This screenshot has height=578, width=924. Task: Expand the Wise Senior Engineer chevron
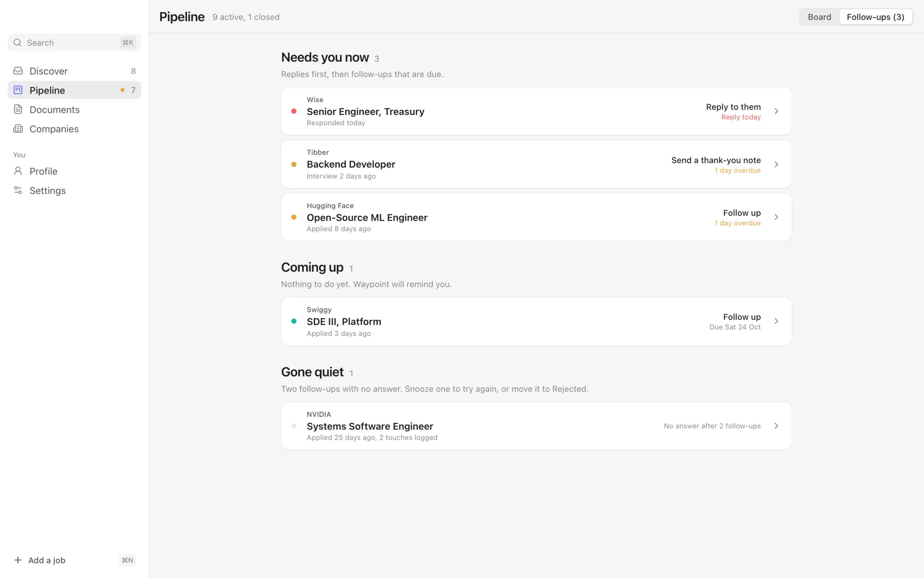tap(776, 111)
